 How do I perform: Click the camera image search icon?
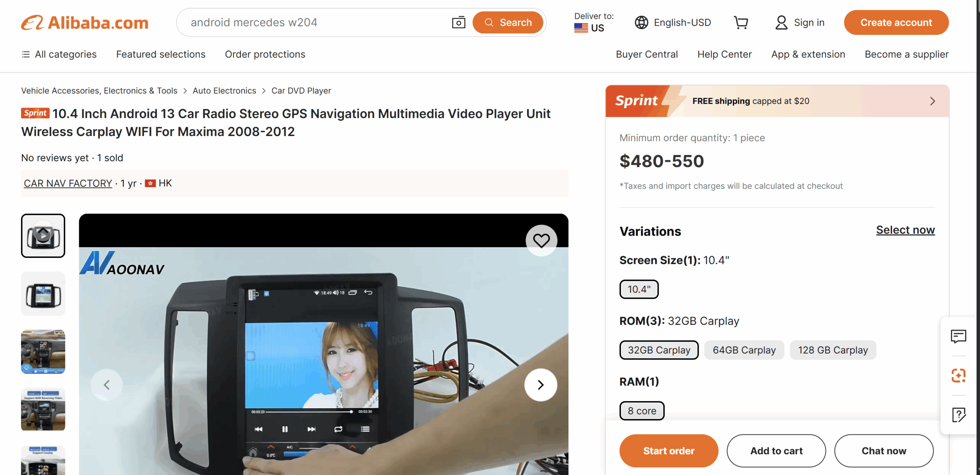click(458, 23)
